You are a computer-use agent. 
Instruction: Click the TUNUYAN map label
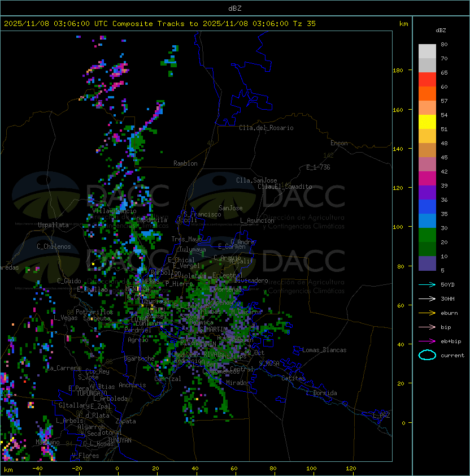120,440
